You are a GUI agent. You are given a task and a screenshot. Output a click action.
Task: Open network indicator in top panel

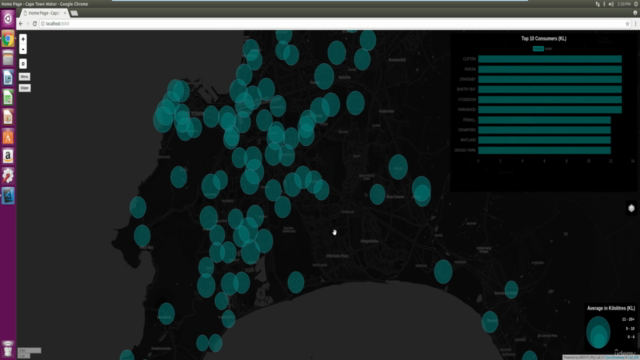[x=598, y=4]
